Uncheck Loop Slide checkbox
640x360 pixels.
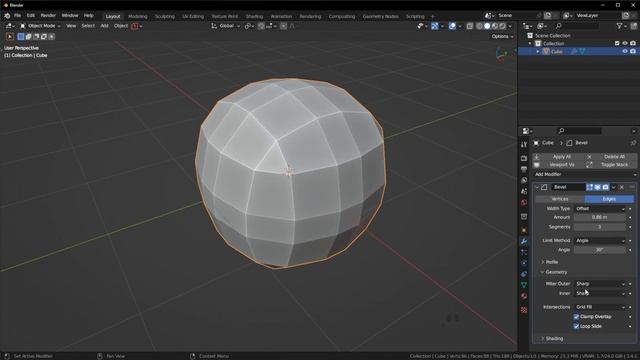pos(576,326)
